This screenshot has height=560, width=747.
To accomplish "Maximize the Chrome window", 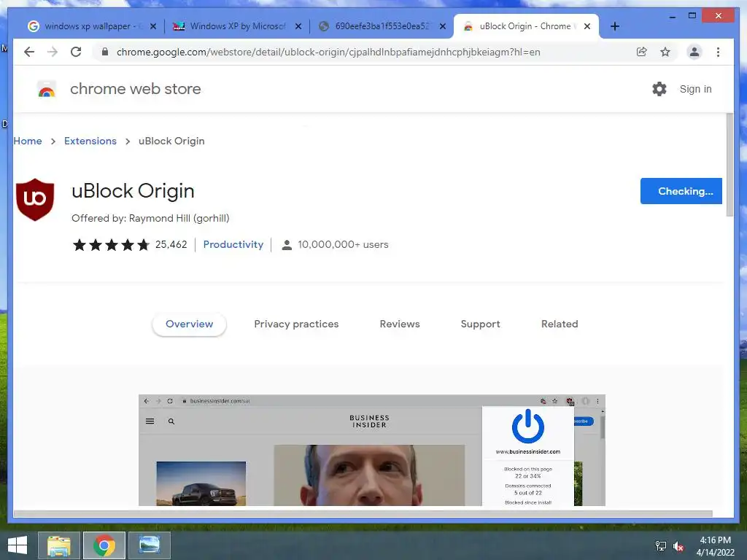I will click(692, 16).
